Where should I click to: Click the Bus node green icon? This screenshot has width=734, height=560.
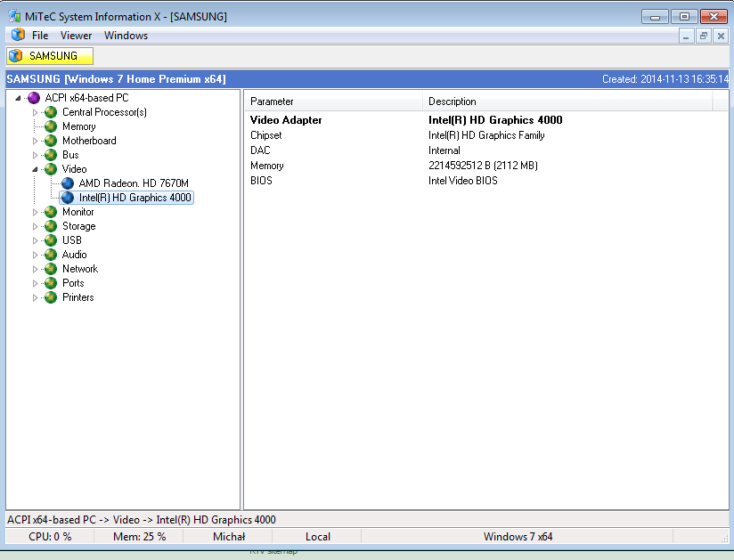click(51, 155)
